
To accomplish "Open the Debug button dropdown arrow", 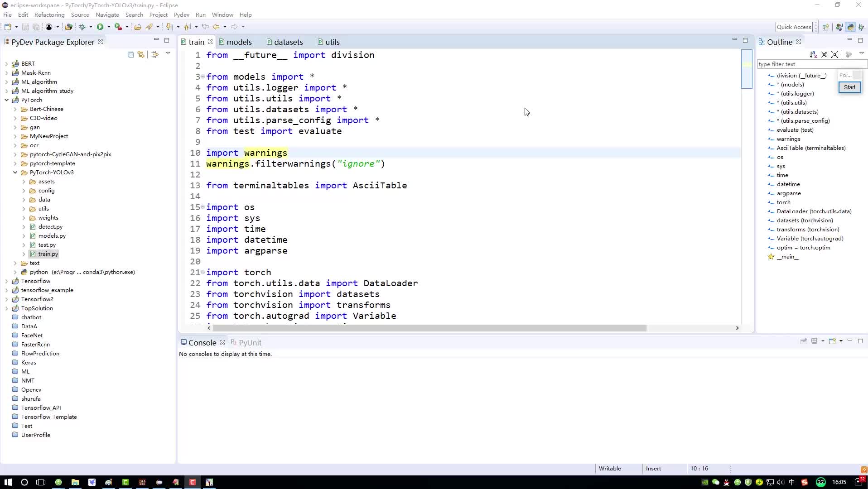I will point(91,27).
